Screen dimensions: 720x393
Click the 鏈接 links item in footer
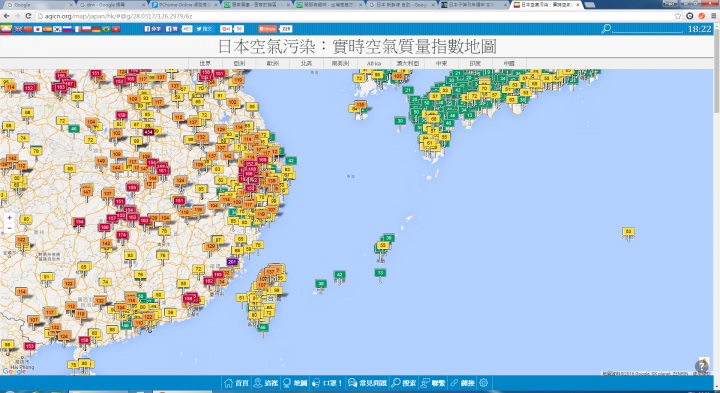(462, 383)
